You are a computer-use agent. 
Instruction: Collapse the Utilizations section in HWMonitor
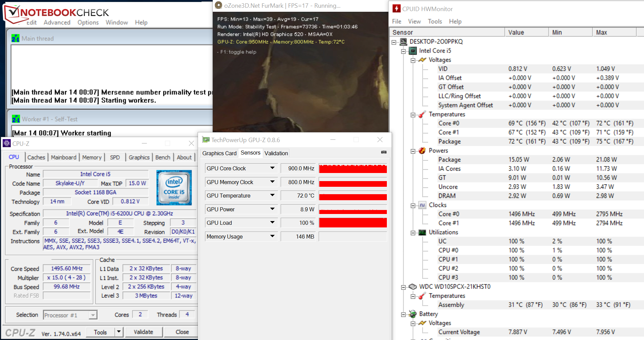click(x=413, y=232)
